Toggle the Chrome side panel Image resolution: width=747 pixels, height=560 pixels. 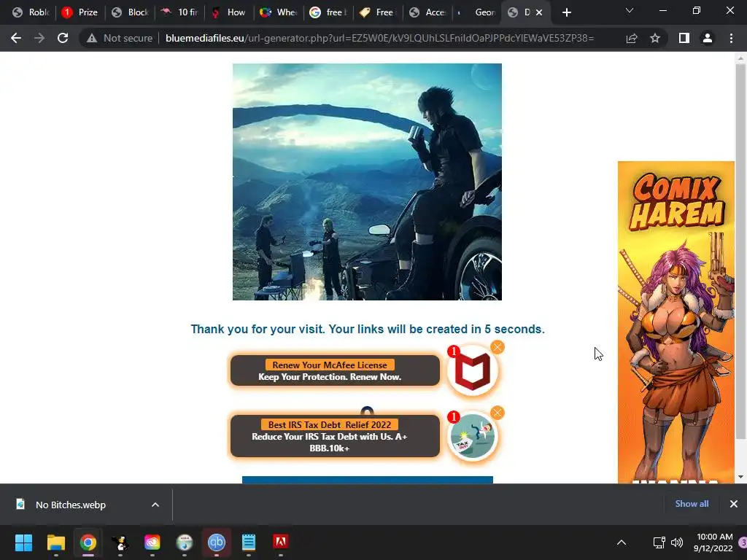pyautogui.click(x=684, y=38)
